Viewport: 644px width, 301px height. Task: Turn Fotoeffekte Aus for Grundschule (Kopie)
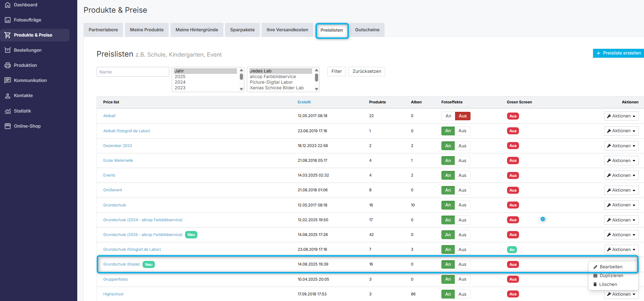coord(462,264)
